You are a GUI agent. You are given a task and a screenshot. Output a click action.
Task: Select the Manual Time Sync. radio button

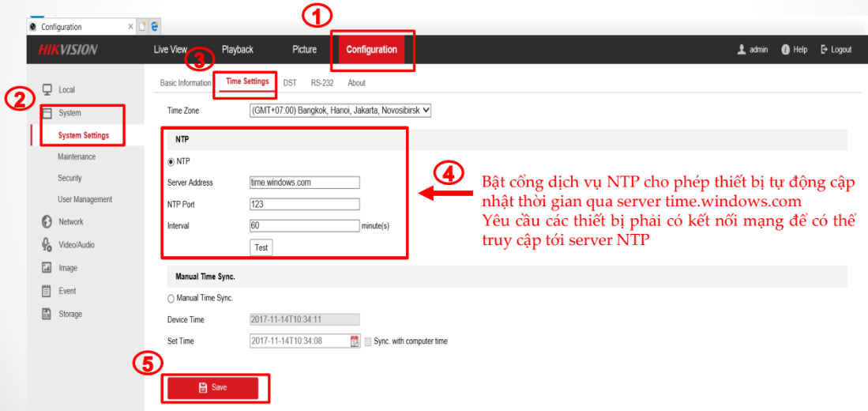pyautogui.click(x=171, y=298)
